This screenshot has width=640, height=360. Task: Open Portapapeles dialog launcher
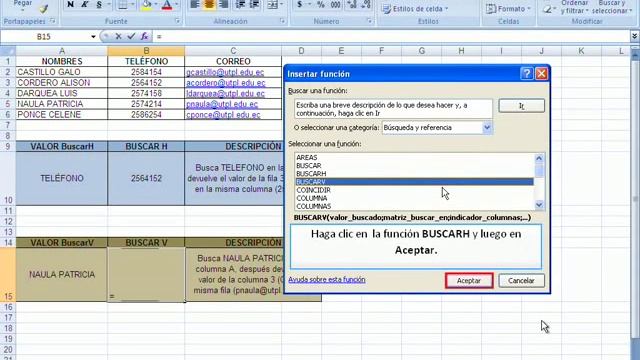coord(52,21)
